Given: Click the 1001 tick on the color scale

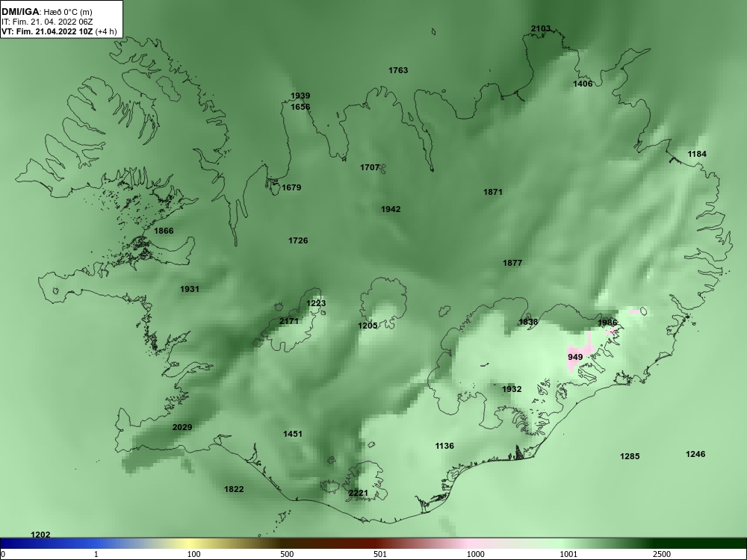Looking at the screenshot, I should click(568, 554).
